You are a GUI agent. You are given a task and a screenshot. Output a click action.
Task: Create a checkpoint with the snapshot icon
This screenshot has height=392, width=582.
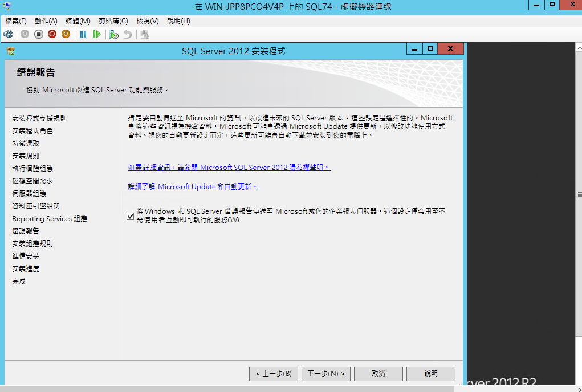(x=114, y=35)
